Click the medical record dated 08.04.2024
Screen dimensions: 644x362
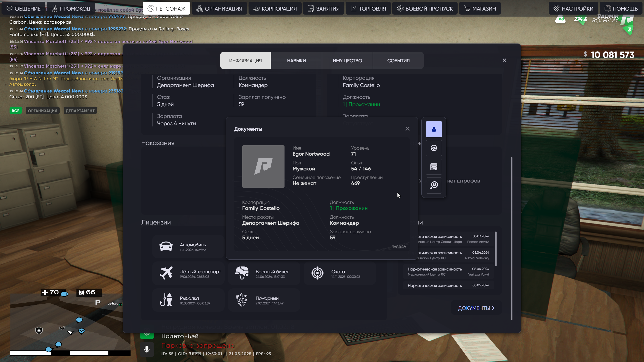448,271
